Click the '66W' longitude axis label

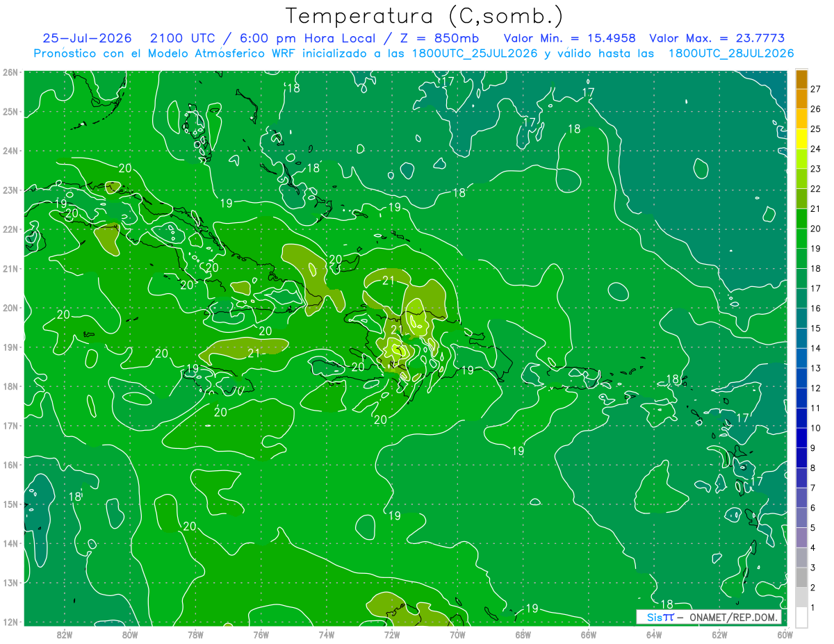click(588, 634)
